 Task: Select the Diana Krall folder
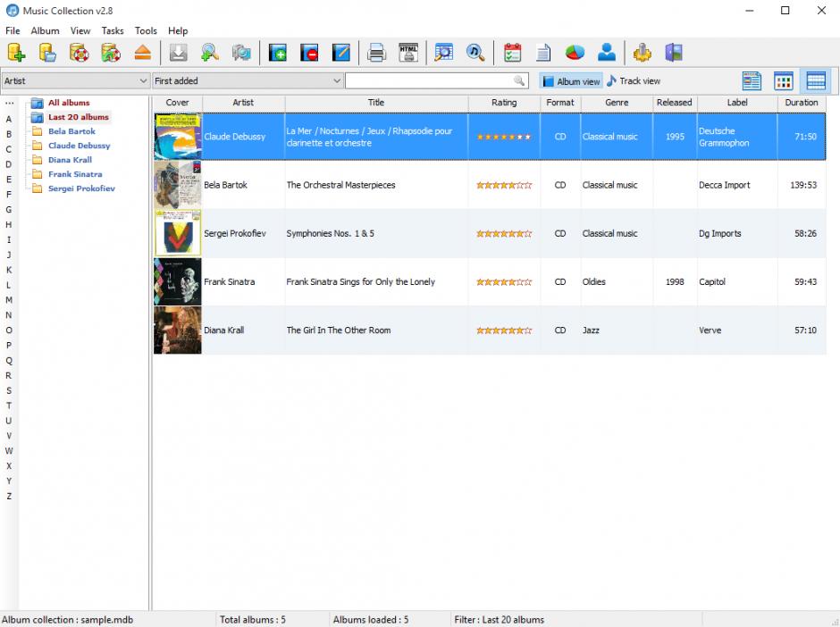click(70, 160)
